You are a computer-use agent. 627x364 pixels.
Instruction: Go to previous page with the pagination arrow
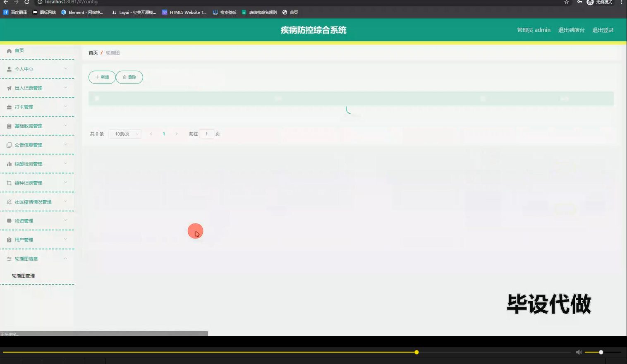coord(151,134)
